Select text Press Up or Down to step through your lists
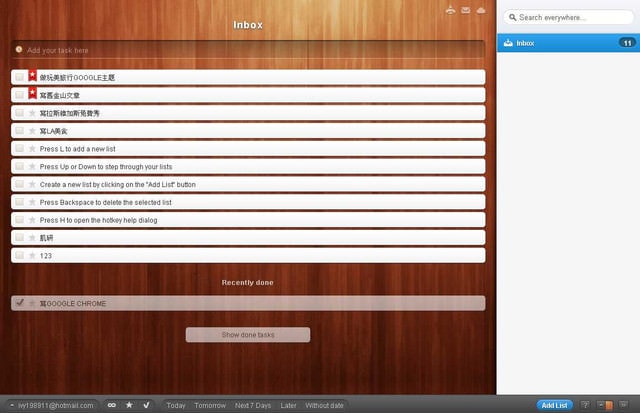 coord(106,167)
